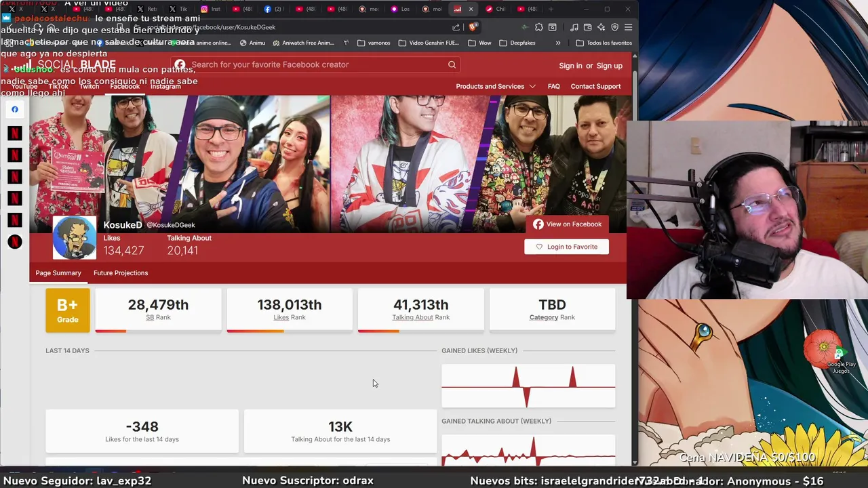Switch to the Instagram browser tab

[x=212, y=9]
